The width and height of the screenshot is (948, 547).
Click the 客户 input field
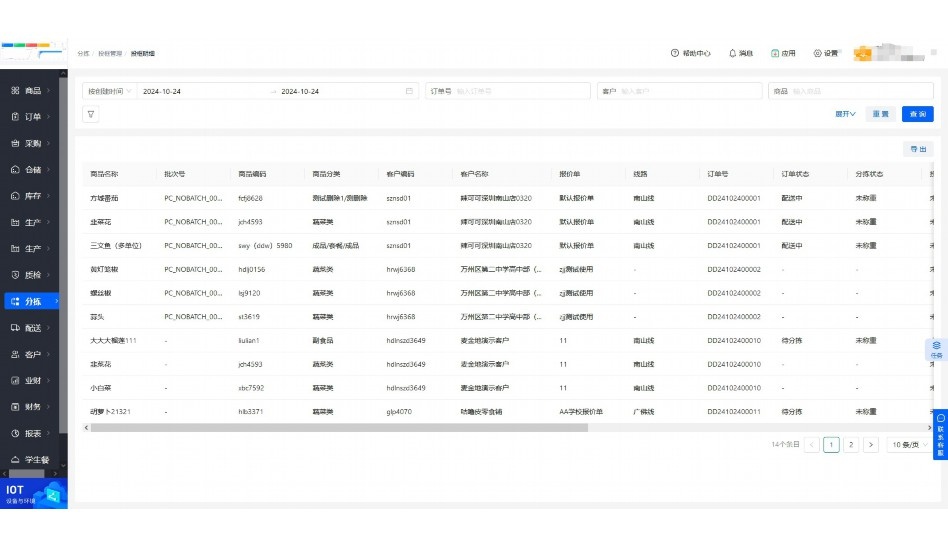690,91
